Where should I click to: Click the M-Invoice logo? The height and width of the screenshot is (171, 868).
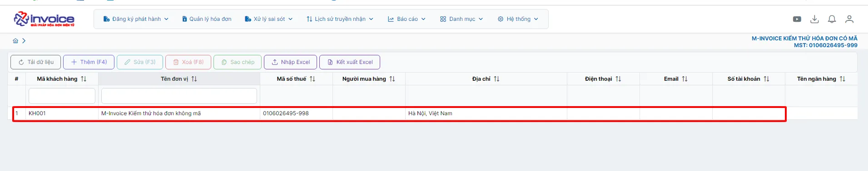(44, 19)
